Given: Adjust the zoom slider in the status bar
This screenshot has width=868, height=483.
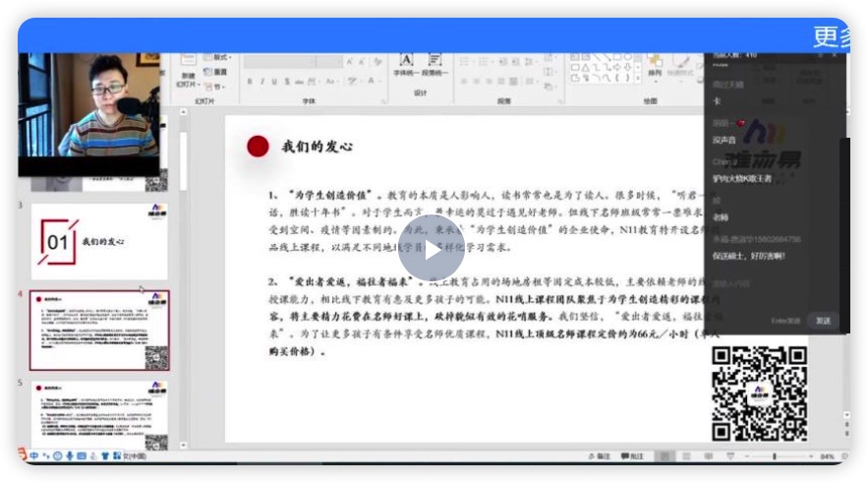Looking at the screenshot, I should click(x=774, y=456).
